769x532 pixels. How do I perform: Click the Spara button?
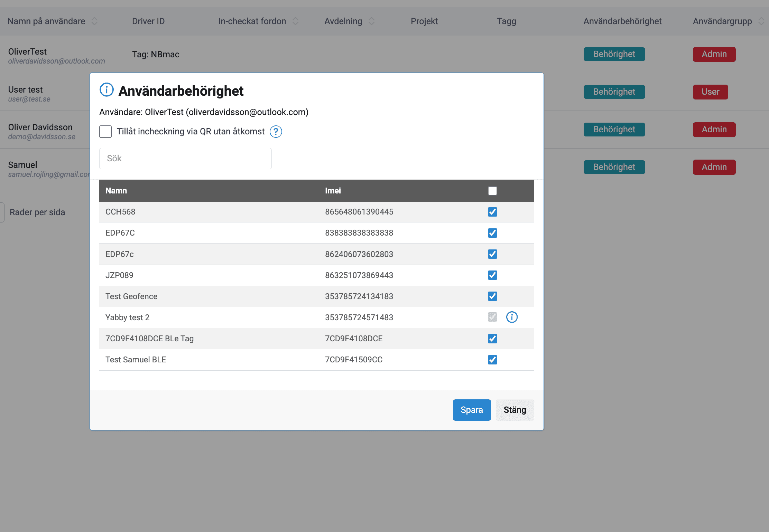pyautogui.click(x=472, y=410)
